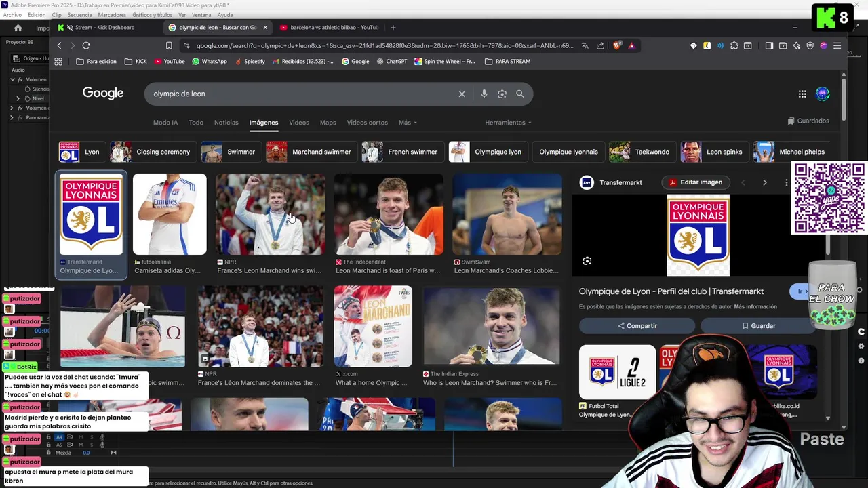Viewport: 868px width, 488px height.
Task: Open the Herramientas dropdown
Action: pyautogui.click(x=508, y=123)
